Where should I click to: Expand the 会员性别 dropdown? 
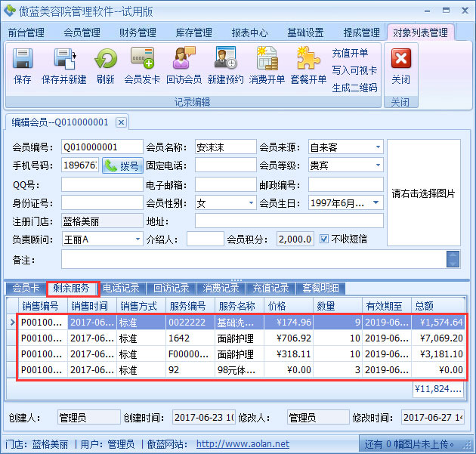point(251,202)
